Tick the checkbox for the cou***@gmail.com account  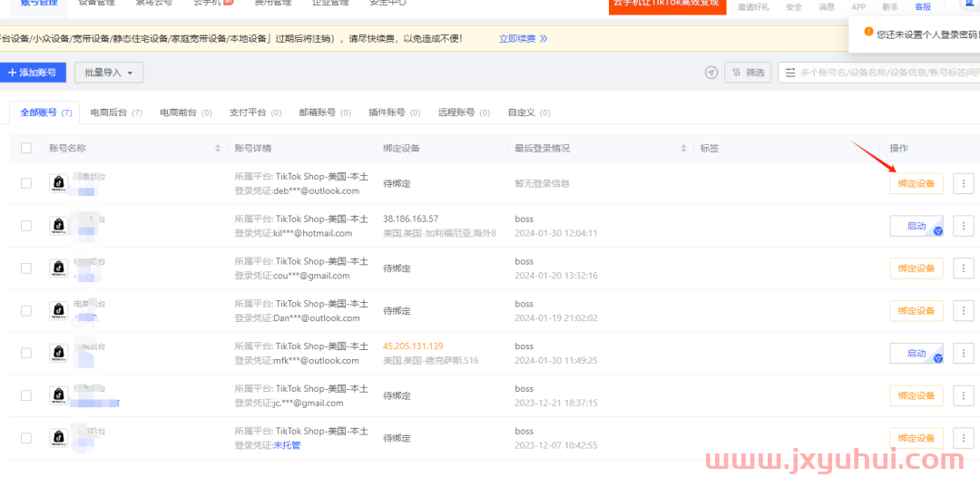pyautogui.click(x=26, y=268)
